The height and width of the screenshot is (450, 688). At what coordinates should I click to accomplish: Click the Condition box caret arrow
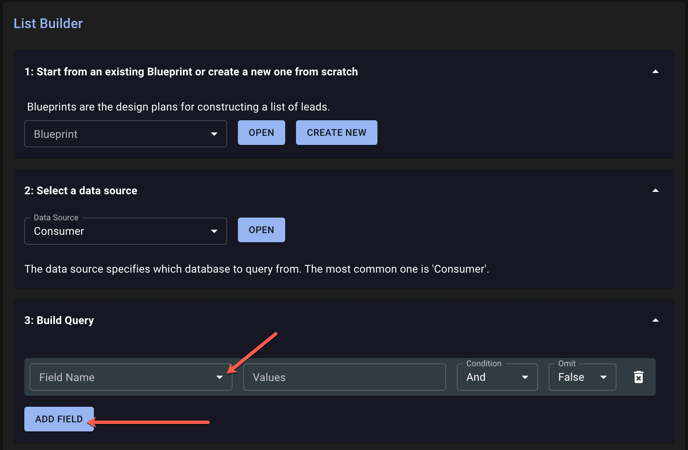pos(525,377)
